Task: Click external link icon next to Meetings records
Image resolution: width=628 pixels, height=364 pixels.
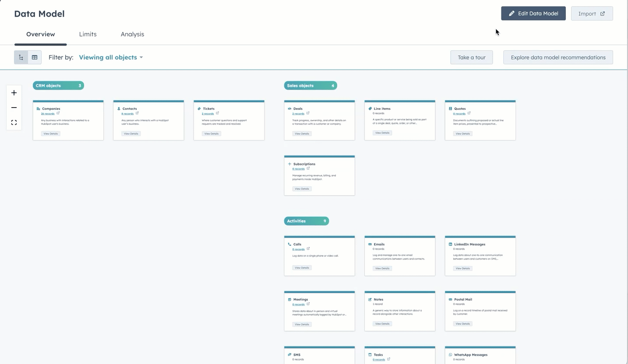Action: click(308, 304)
